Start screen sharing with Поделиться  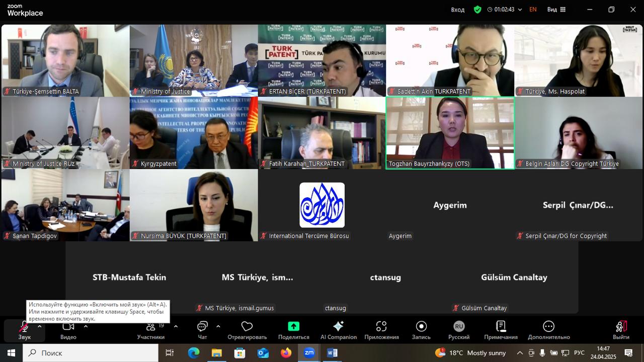tap(293, 331)
